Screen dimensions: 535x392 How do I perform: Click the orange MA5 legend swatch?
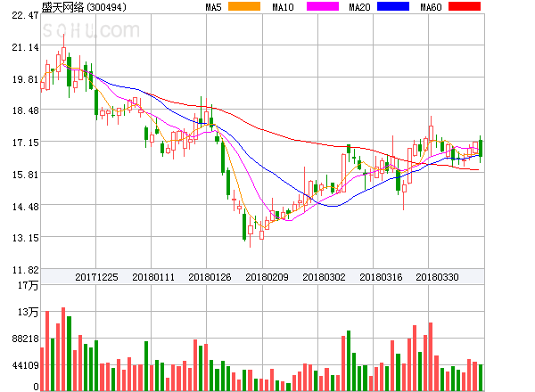point(244,6)
